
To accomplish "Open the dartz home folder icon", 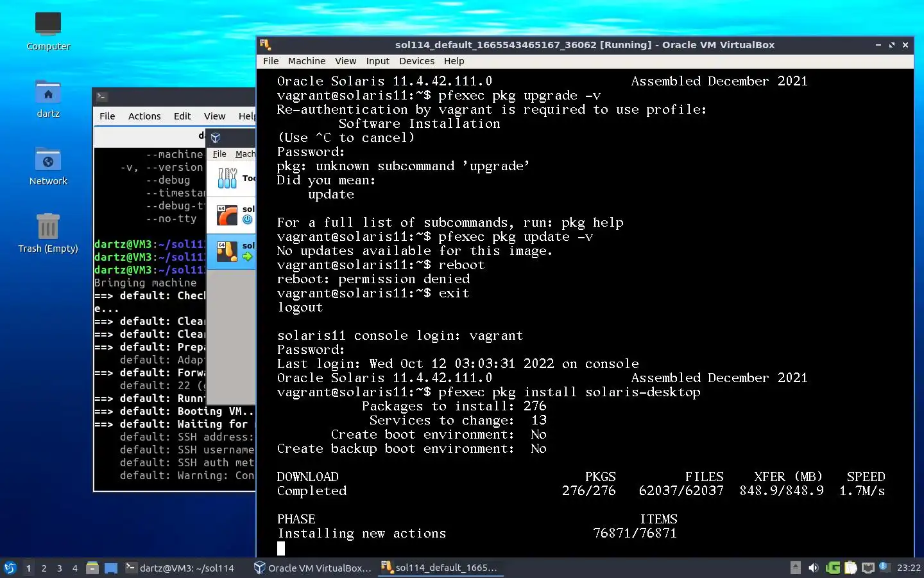I will point(48,99).
